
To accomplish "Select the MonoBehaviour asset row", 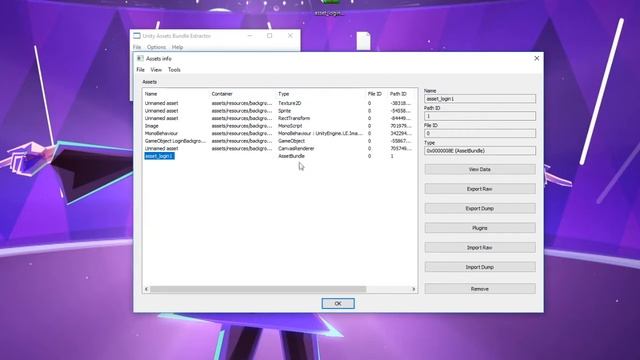I will (x=280, y=133).
